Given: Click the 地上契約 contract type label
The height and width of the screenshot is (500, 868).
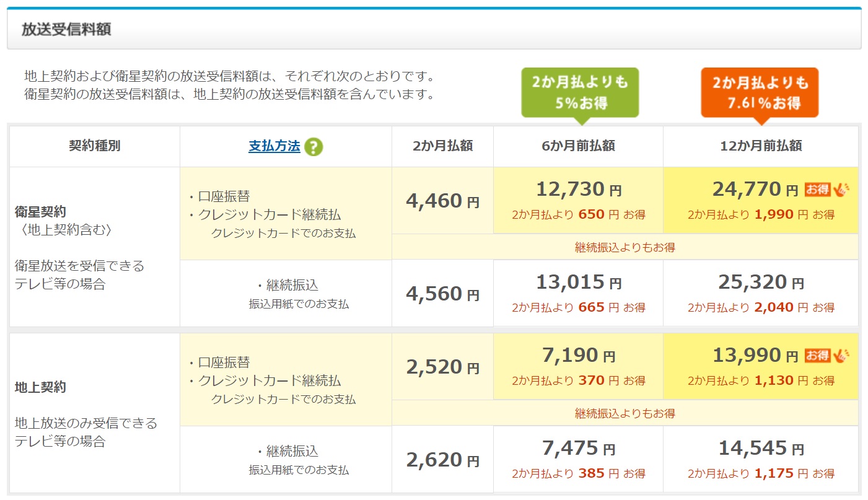Looking at the screenshot, I should [x=40, y=387].
